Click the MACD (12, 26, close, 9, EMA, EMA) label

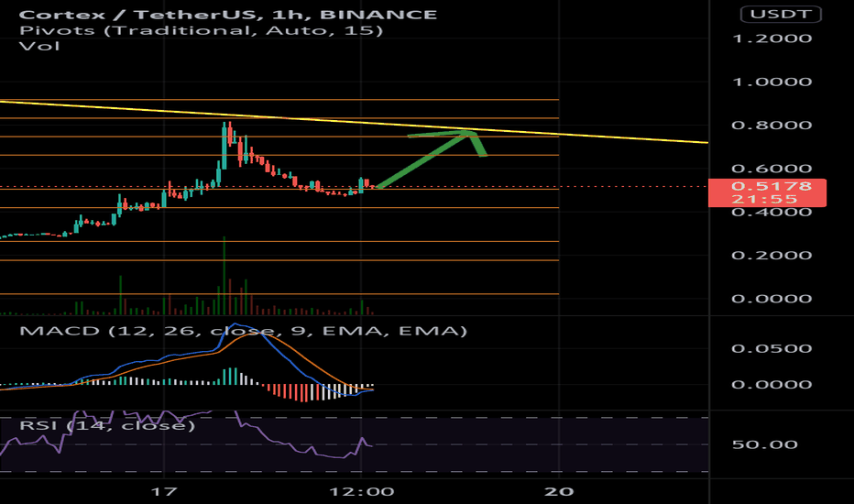[x=243, y=331]
